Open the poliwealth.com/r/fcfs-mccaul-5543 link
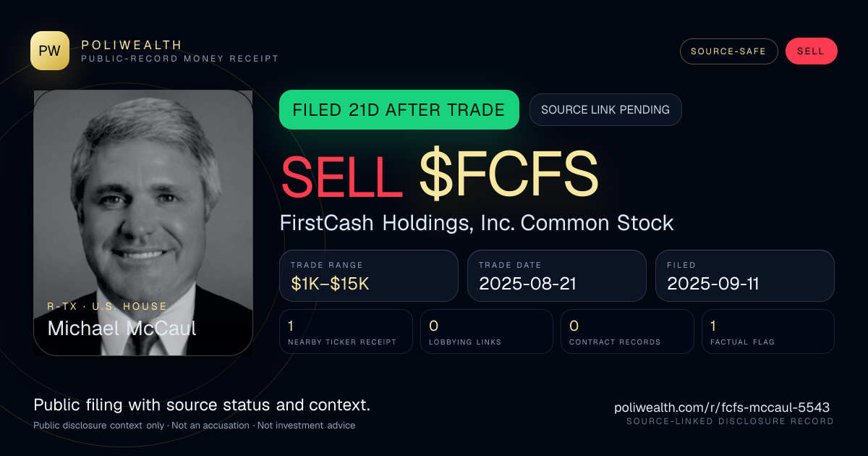Viewport: 868px width, 456px height. pyautogui.click(x=722, y=408)
